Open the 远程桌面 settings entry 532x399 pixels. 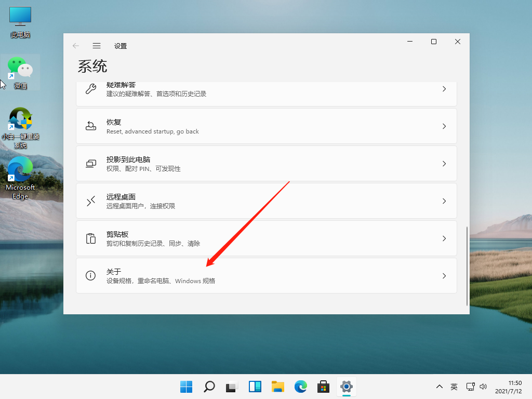click(x=267, y=201)
